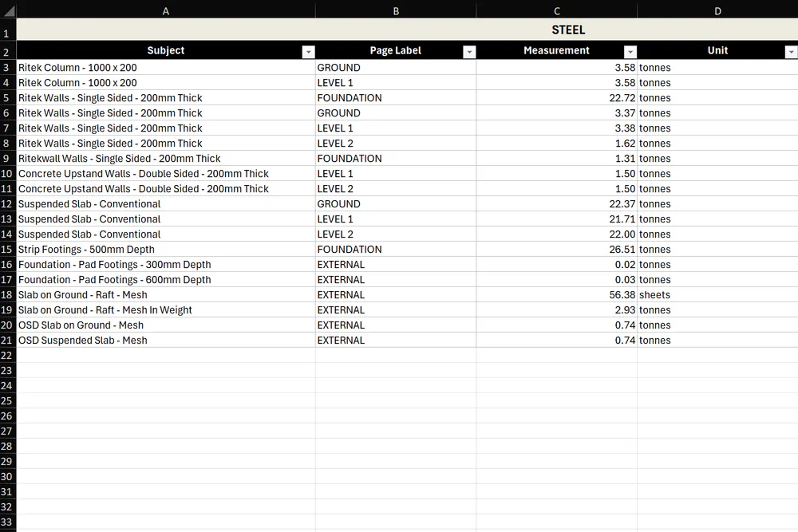Select 'Foundation - Pad Footings - 300mm Depth' cell
798x532 pixels.
166,265
